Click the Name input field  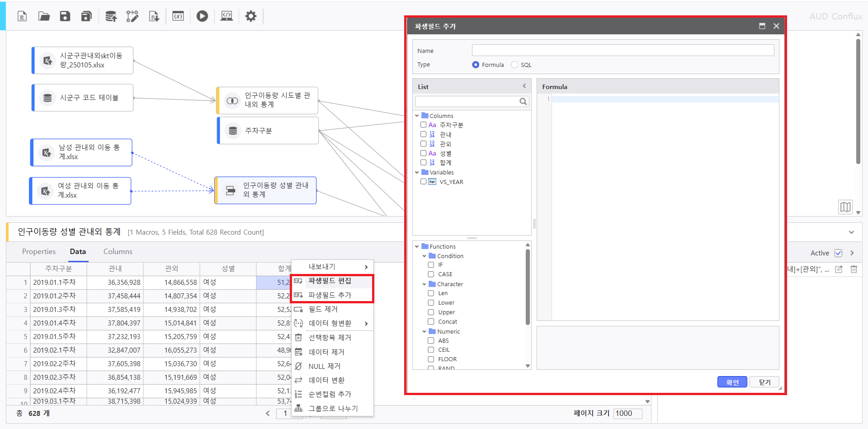(x=623, y=50)
